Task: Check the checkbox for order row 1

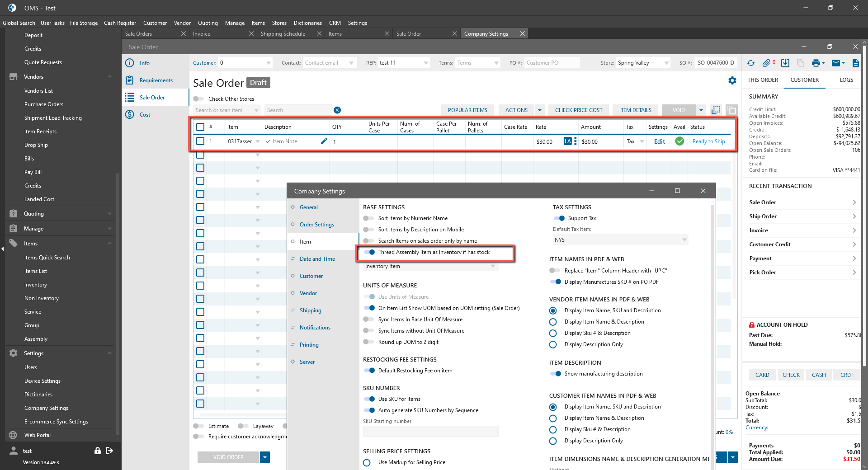Action: 200,141
